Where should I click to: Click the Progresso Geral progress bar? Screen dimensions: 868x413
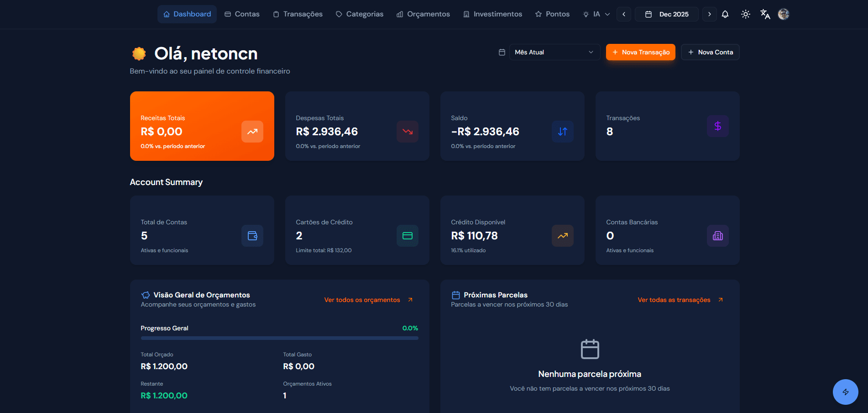(279, 338)
